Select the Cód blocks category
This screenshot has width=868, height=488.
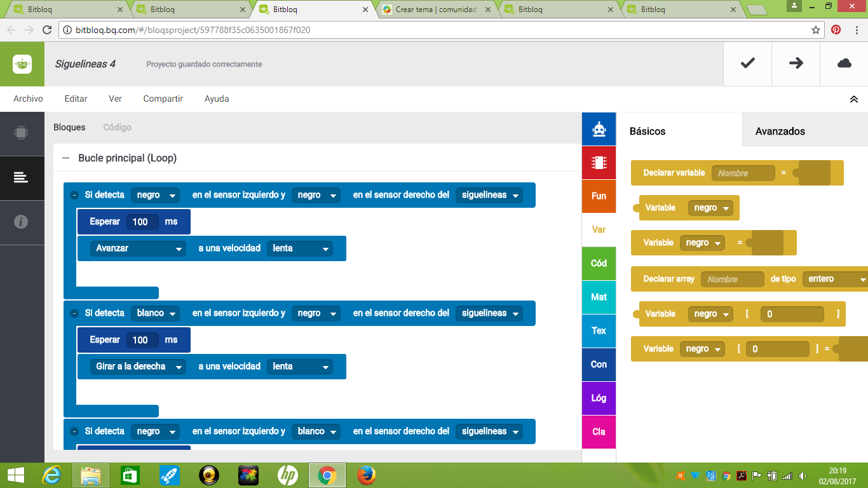(599, 263)
